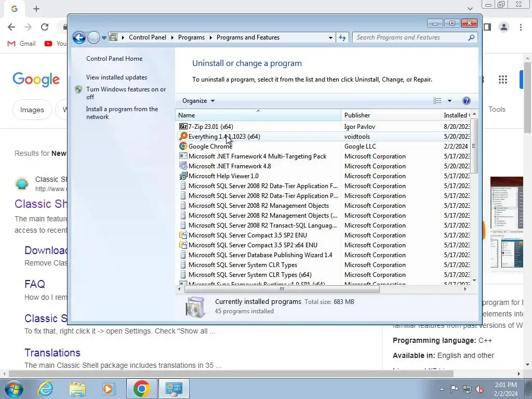Viewport: 532px width, 399px height.
Task: Click the Google Chrome icon in program list
Action: [x=183, y=146]
